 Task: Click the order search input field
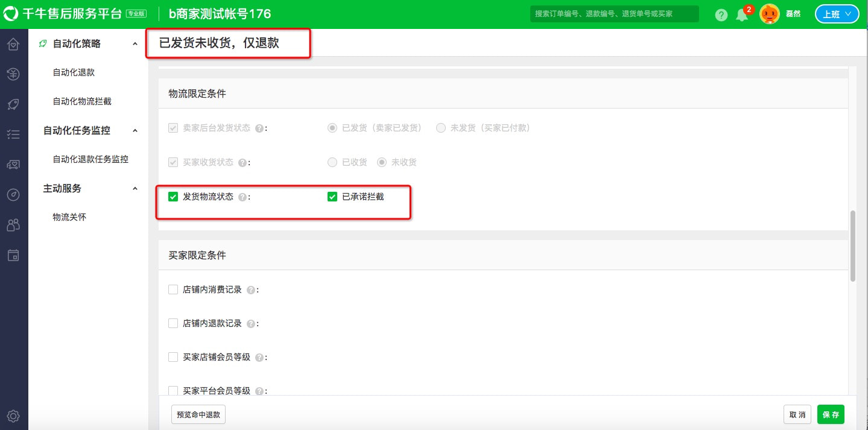614,14
